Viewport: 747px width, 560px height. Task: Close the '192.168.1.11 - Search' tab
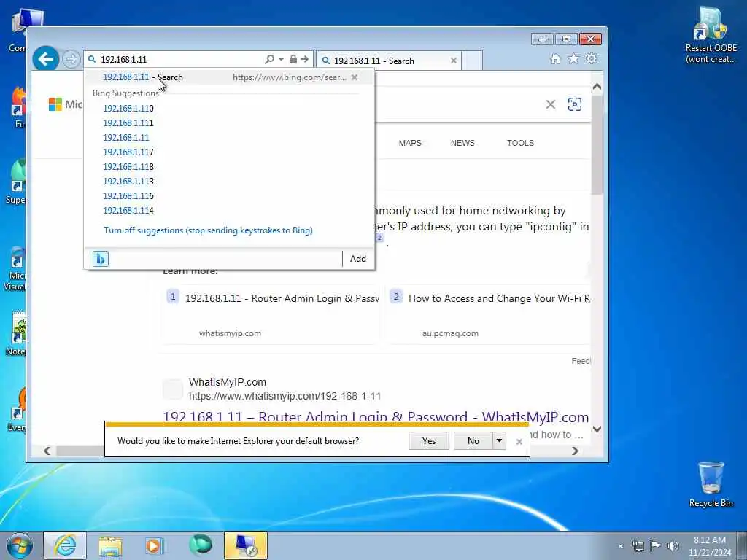[x=454, y=61]
